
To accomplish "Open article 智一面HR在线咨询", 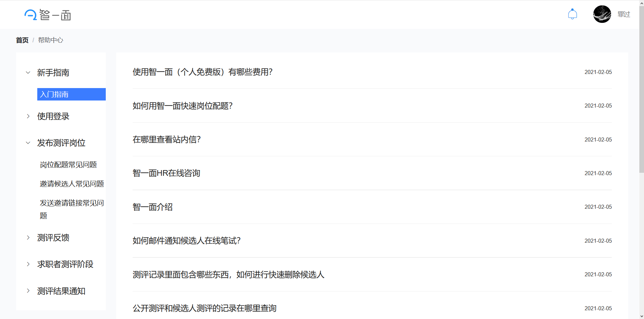I will pyautogui.click(x=166, y=173).
